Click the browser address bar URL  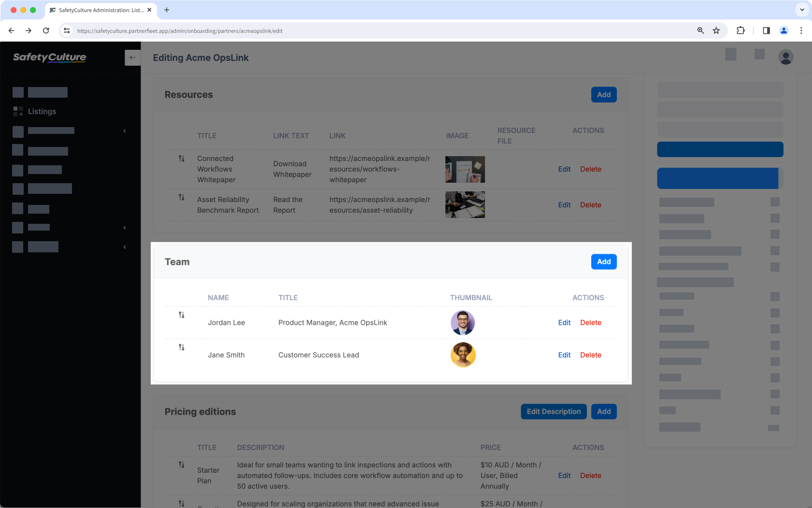pos(180,31)
